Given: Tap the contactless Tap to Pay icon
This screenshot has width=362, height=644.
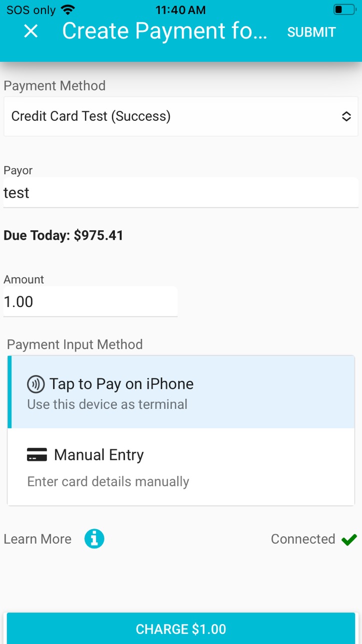Looking at the screenshot, I should 36,384.
